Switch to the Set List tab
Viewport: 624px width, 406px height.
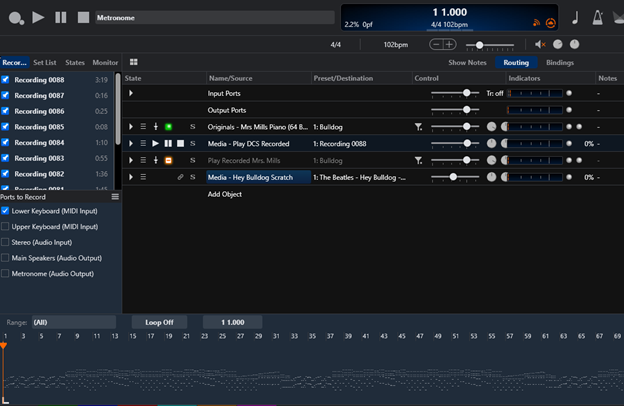coord(45,62)
